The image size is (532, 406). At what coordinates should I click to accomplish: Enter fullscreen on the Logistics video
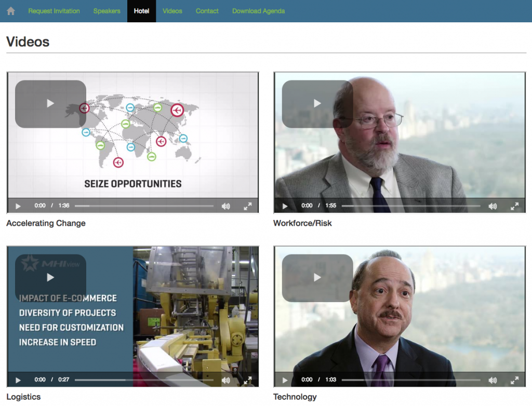[248, 380]
